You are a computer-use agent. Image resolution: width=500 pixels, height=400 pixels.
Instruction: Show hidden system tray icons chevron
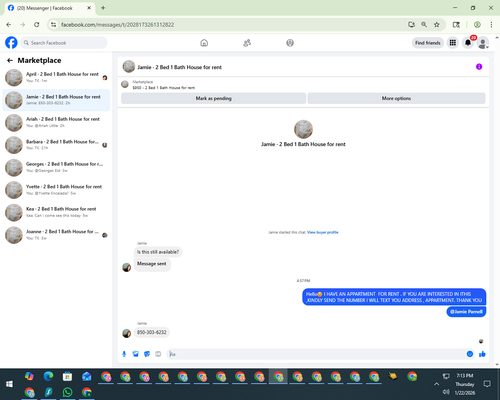436,384
